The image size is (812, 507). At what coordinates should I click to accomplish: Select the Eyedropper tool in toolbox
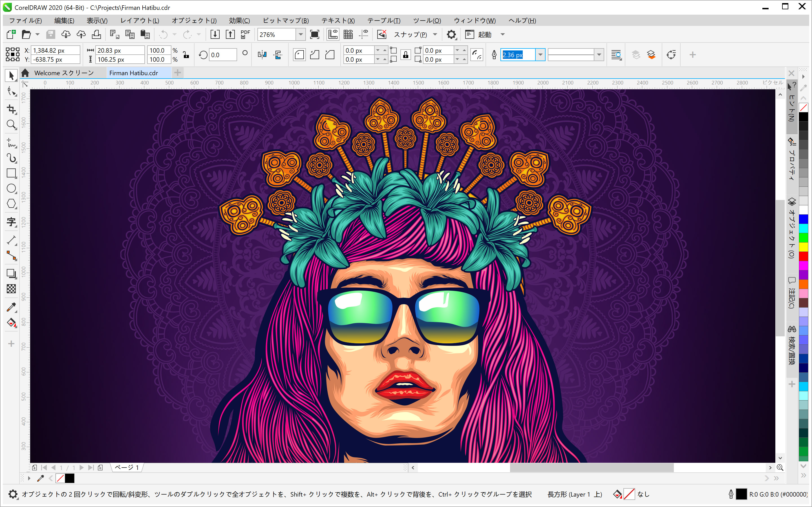[x=11, y=307]
